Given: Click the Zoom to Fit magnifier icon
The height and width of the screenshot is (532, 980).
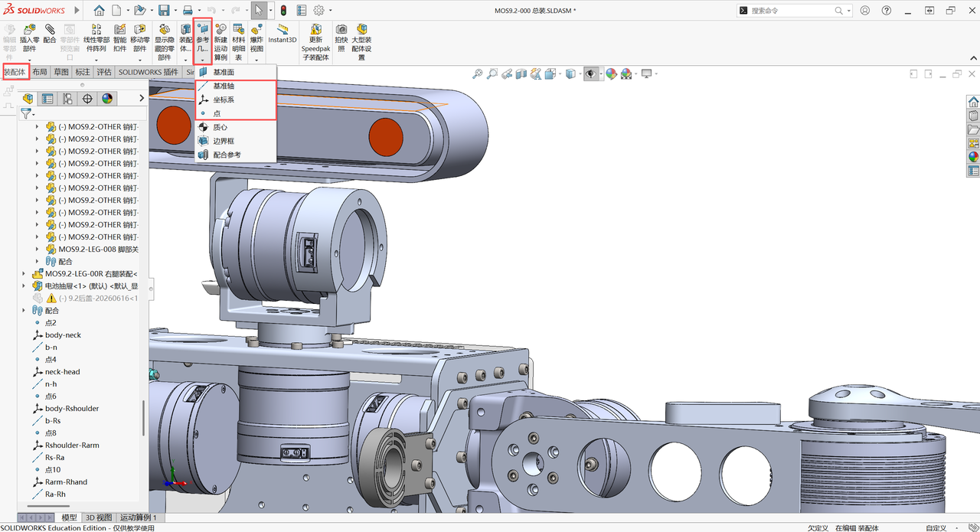Looking at the screenshot, I should tap(478, 73).
